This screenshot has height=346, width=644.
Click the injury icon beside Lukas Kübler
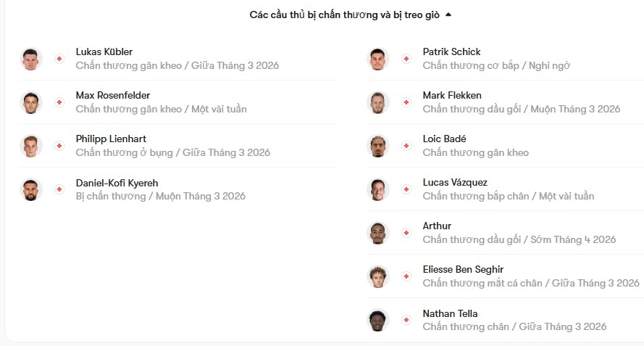point(59,59)
